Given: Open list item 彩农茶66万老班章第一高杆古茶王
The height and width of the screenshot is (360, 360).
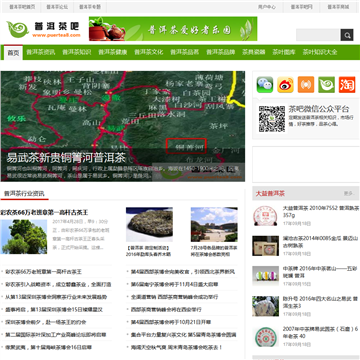Looking at the screenshot, I should [43, 272].
